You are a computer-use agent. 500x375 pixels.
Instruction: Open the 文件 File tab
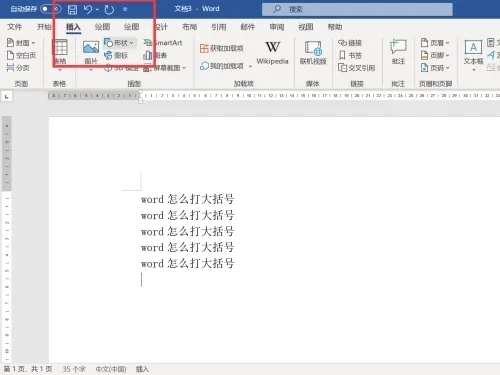tap(14, 27)
